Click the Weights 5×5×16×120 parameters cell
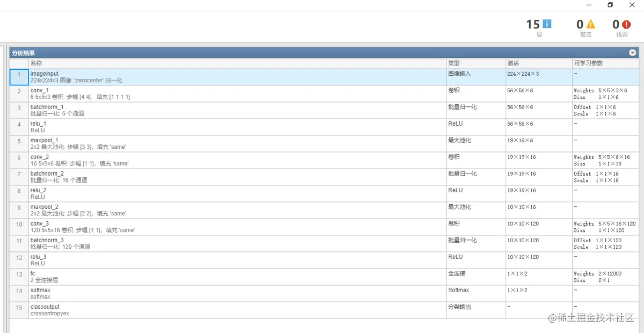Image resolution: width=644 pixels, height=333 pixels. pyautogui.click(x=605, y=227)
